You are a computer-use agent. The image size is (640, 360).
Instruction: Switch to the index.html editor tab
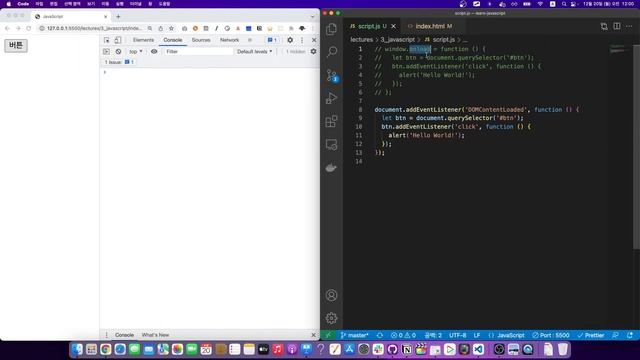(x=433, y=26)
